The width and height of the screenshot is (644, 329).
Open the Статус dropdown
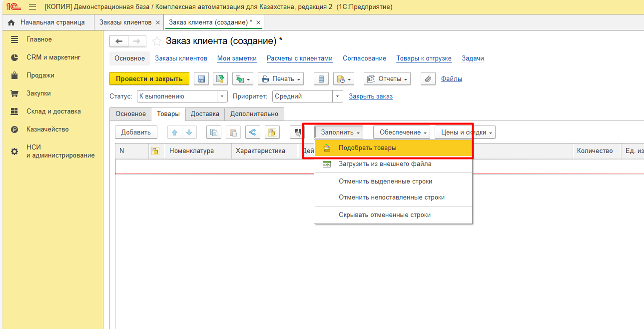pyautogui.click(x=222, y=96)
